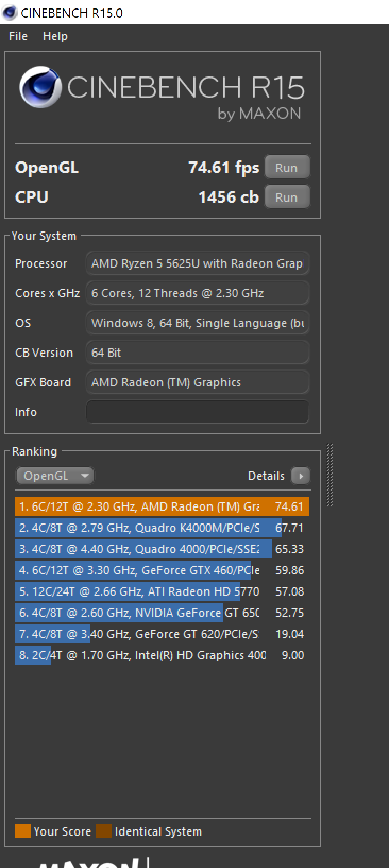Click the dotted panel splitter handle
Viewport: 389px width, 868px height.
[x=330, y=475]
